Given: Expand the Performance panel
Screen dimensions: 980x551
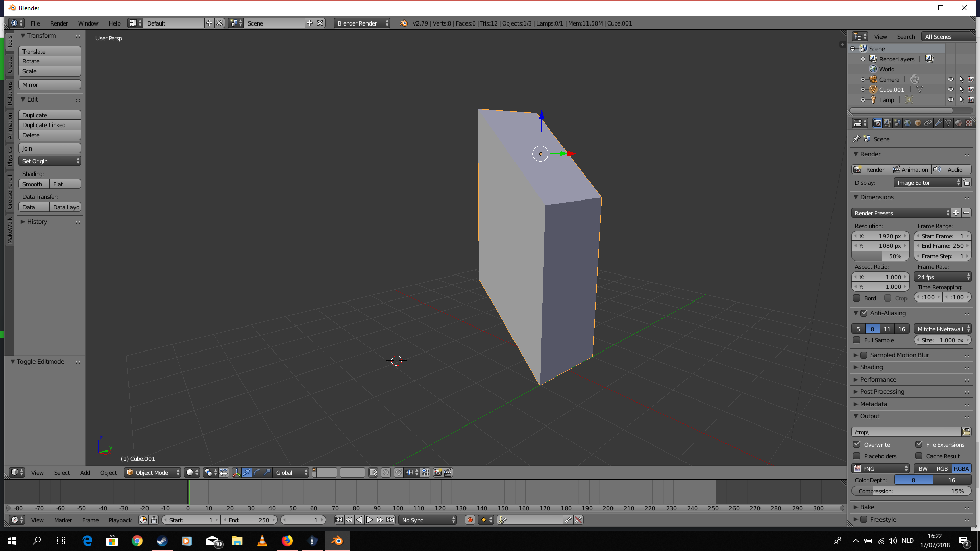Looking at the screenshot, I should tap(878, 380).
